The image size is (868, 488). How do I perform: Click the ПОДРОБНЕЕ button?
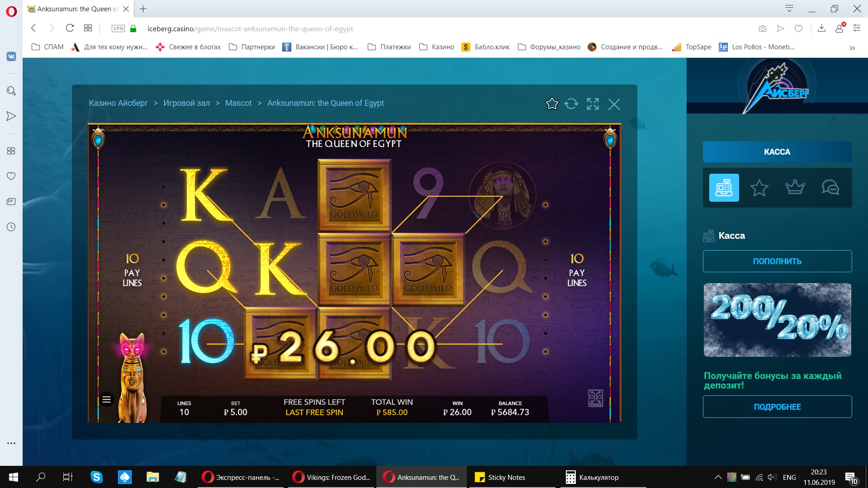pos(777,407)
